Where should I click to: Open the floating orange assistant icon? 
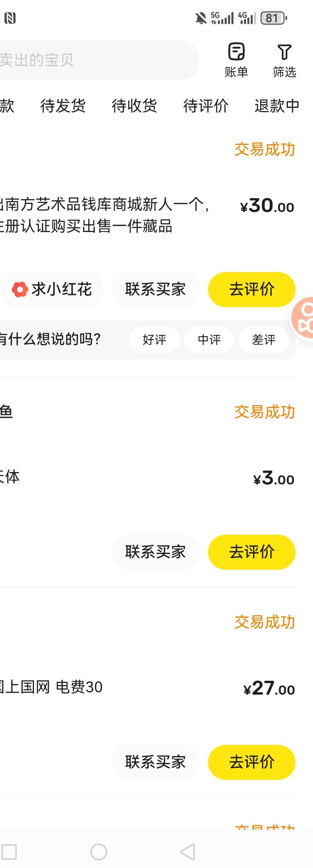click(x=303, y=319)
